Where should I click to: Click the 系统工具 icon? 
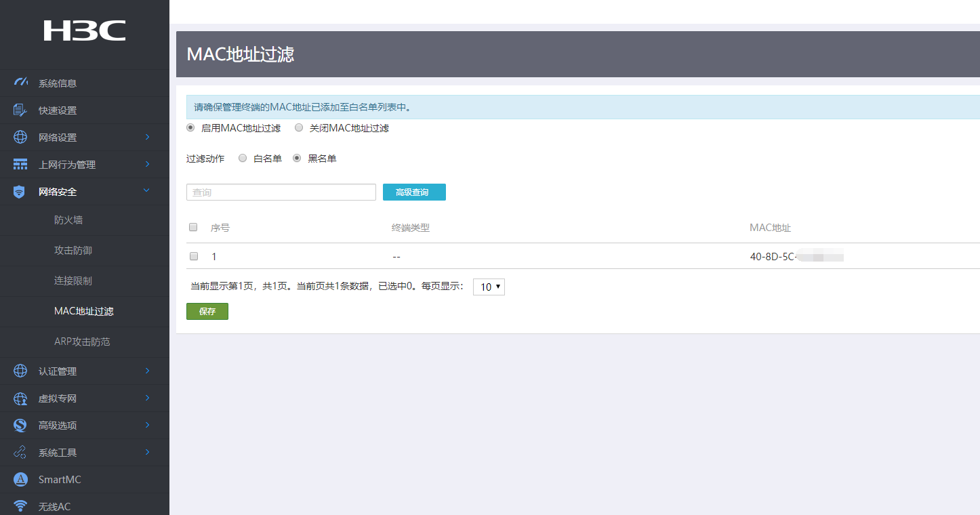pyautogui.click(x=20, y=453)
